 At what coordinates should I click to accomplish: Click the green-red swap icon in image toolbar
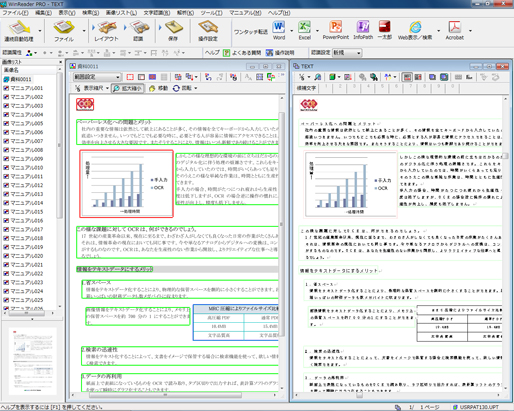click(271, 77)
